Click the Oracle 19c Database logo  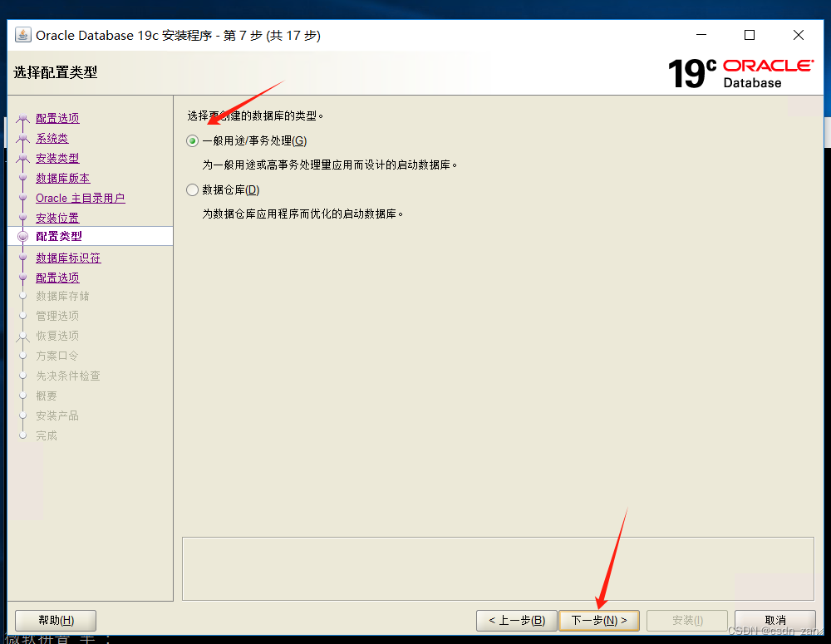(x=740, y=73)
